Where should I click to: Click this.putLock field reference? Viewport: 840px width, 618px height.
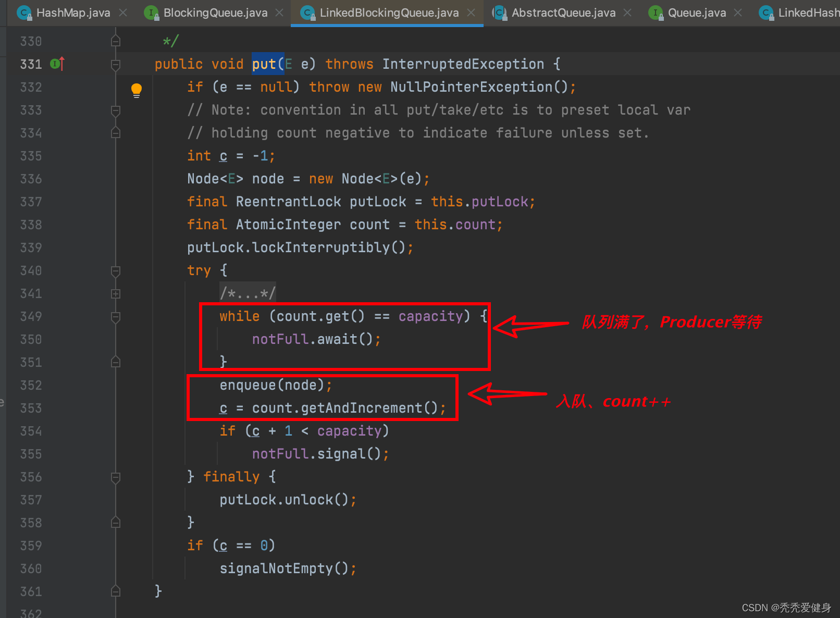point(479,202)
